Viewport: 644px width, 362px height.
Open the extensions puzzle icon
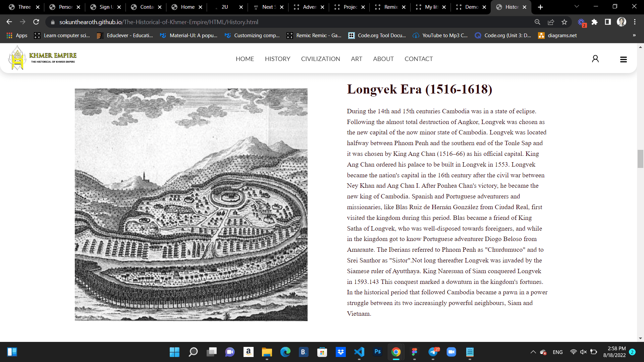click(x=594, y=22)
